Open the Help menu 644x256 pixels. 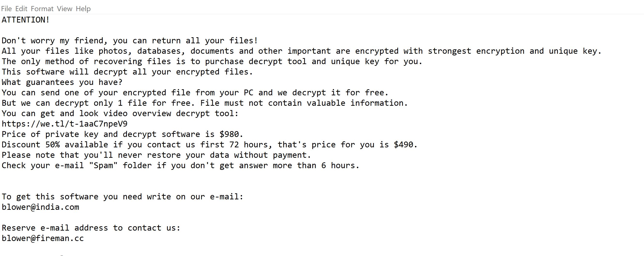tap(83, 9)
